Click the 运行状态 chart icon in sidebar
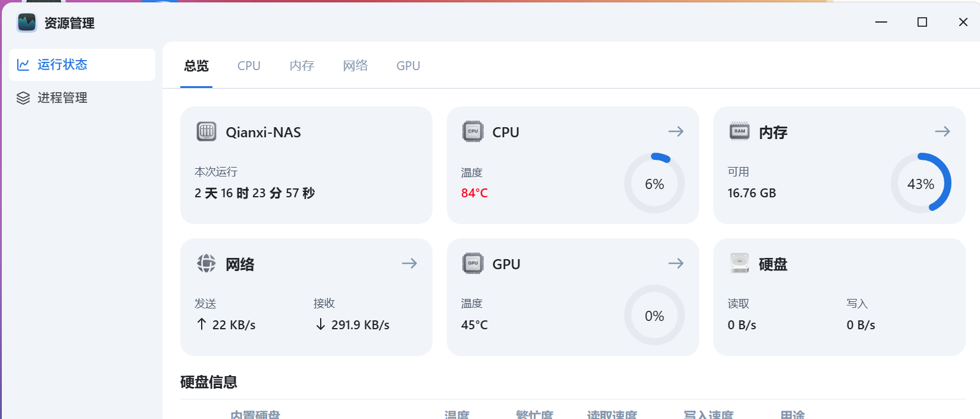Viewport: 980px width, 419px height. coord(23,65)
